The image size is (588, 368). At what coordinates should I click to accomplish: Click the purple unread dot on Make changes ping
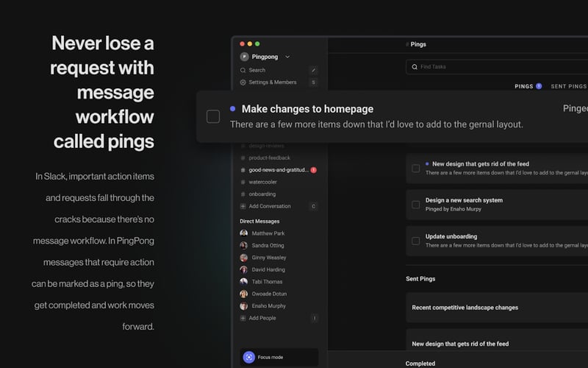tap(232, 108)
